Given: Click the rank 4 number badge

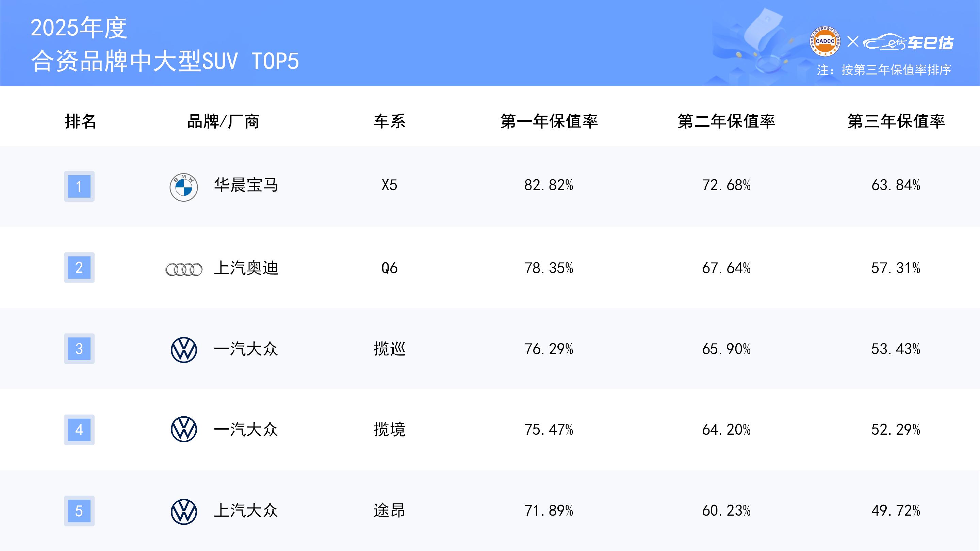Looking at the screenshot, I should (79, 430).
